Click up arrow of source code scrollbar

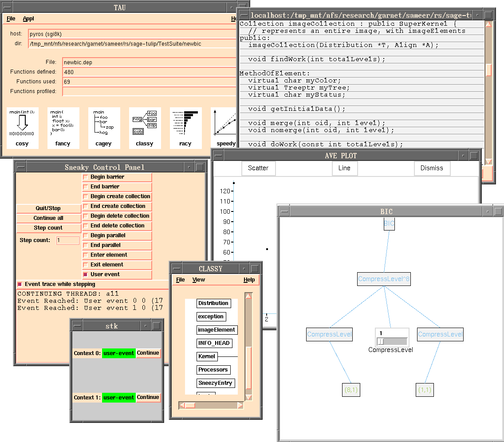488,24
